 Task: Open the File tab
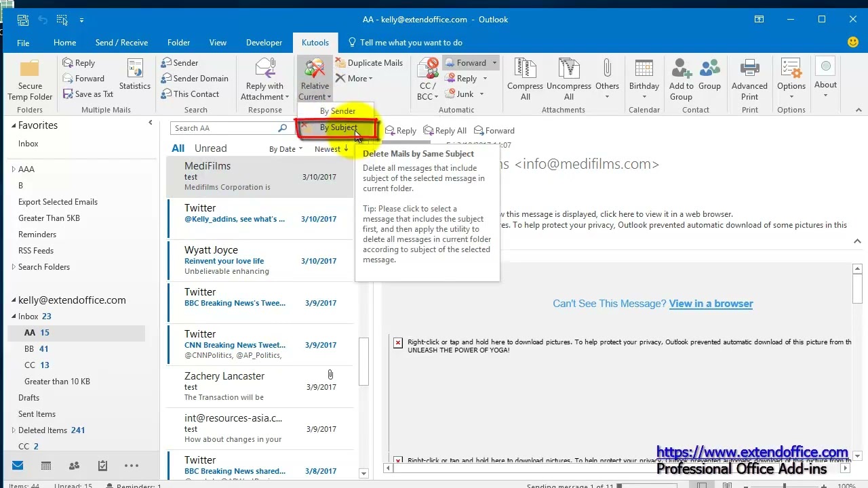click(x=23, y=43)
